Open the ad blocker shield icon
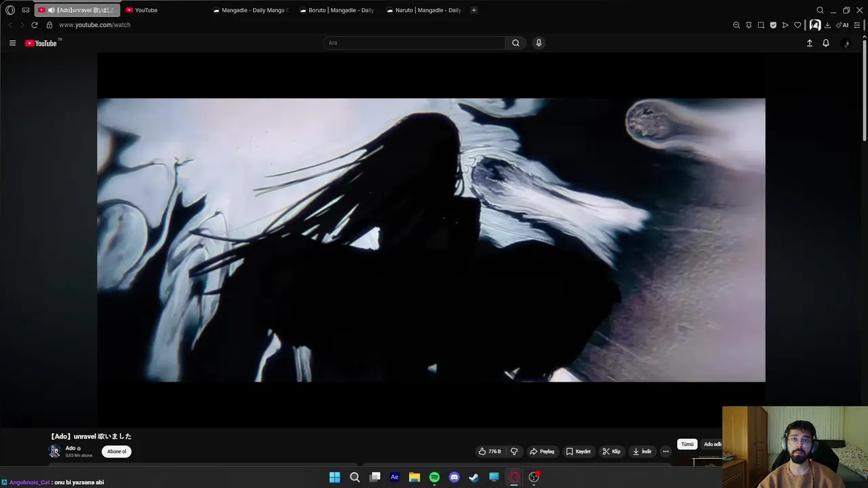 click(773, 25)
